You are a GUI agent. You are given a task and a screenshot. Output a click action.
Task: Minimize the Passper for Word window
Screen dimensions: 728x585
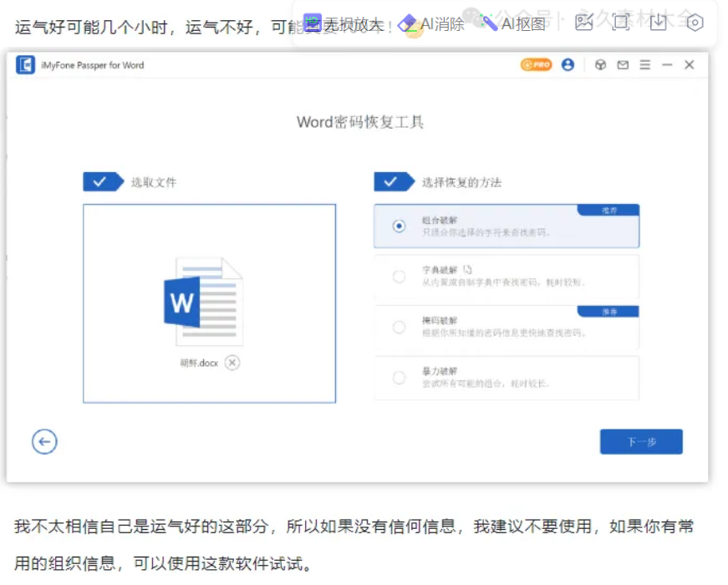(x=667, y=65)
